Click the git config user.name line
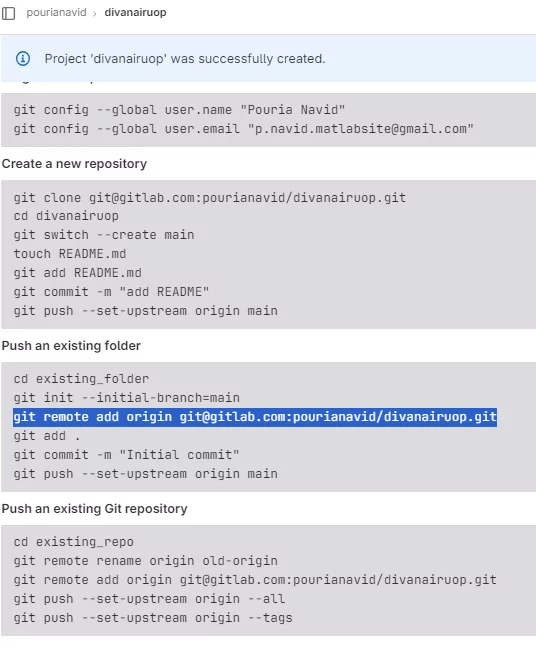Image resolution: width=536 pixels, height=648 pixels. point(179,110)
